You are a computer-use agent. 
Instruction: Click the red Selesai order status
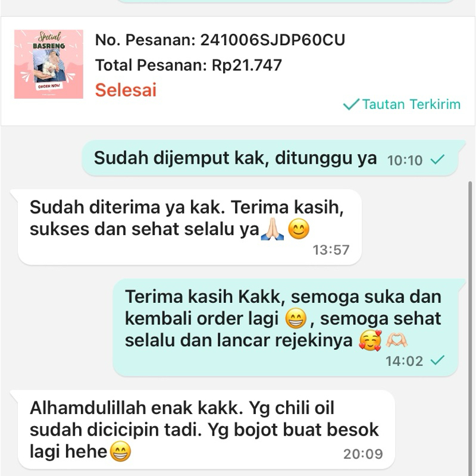pos(126,90)
